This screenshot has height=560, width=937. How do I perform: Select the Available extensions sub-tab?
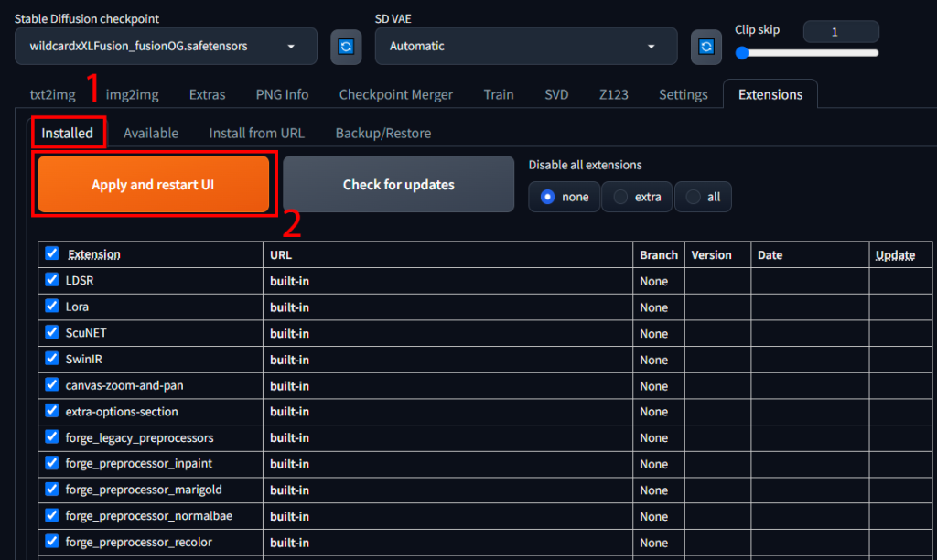click(151, 133)
